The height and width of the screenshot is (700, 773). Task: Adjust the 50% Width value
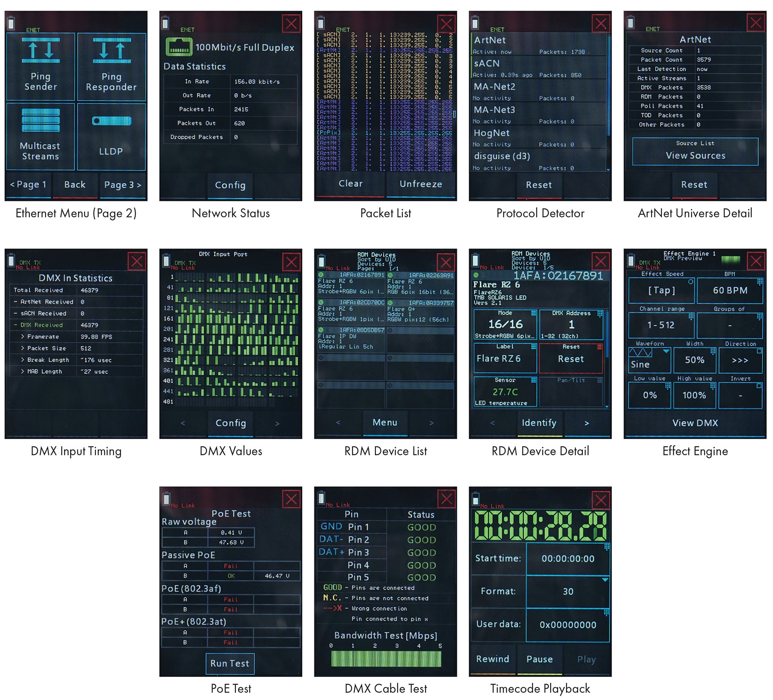coord(694,360)
